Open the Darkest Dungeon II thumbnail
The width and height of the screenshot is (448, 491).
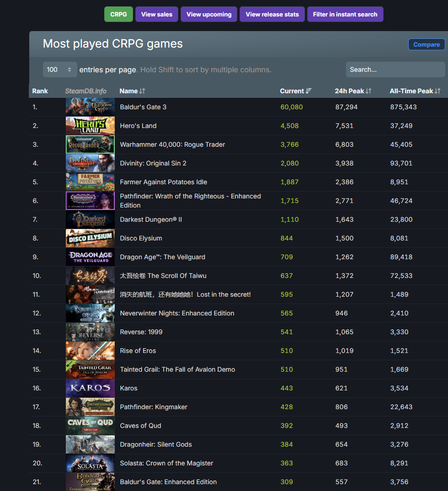click(x=90, y=219)
